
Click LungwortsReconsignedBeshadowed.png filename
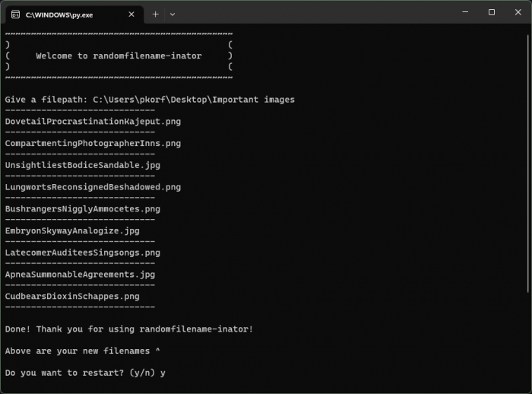coord(93,187)
